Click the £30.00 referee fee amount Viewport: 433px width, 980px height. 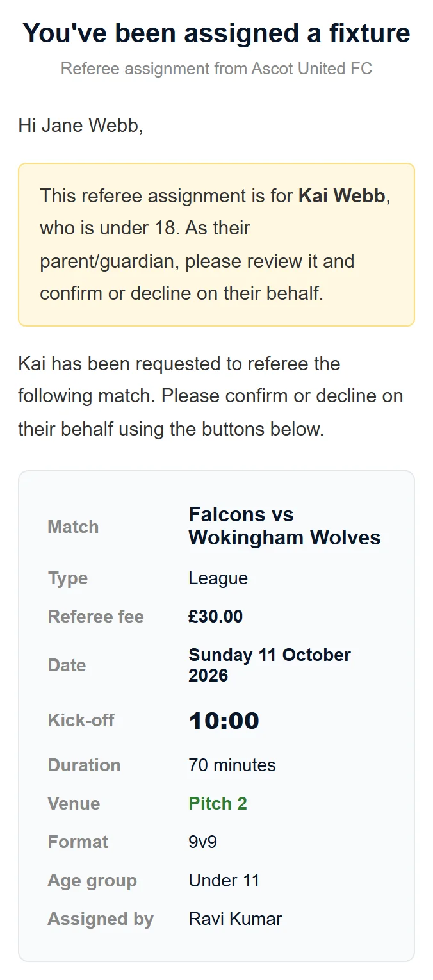(x=215, y=617)
